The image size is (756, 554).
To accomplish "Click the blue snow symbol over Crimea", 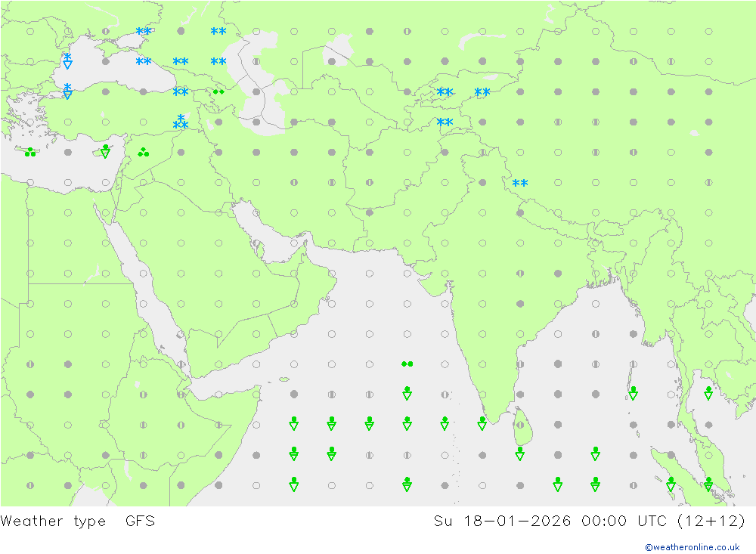I will tap(143, 31).
